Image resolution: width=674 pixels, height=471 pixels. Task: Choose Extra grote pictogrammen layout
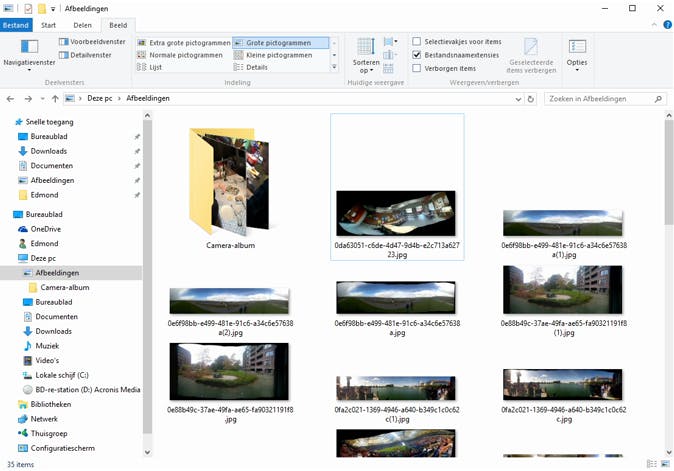(184, 43)
